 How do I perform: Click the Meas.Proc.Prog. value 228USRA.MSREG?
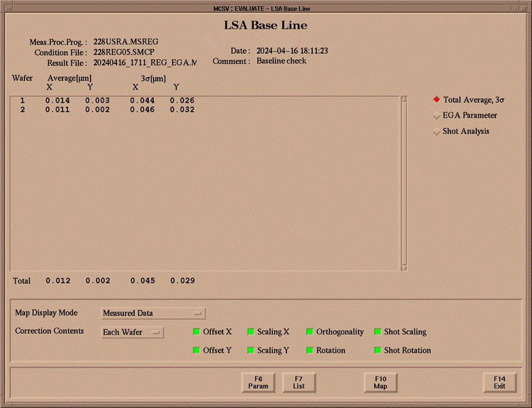point(126,42)
